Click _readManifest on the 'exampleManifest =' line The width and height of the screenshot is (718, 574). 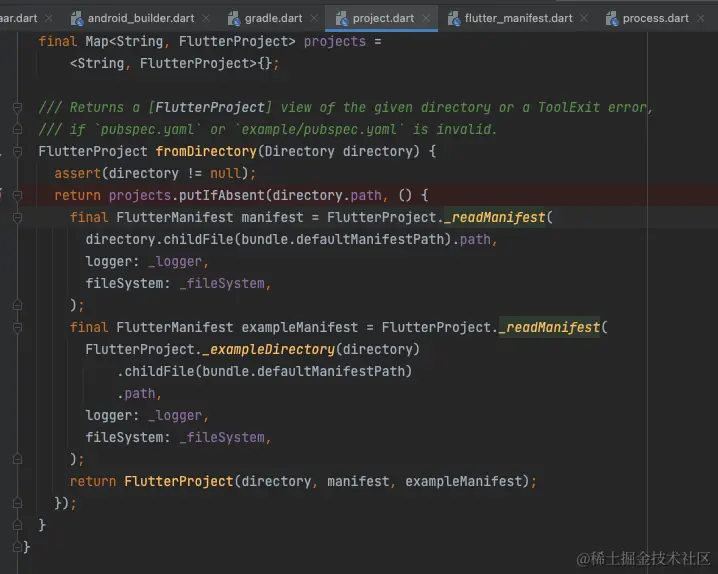(549, 327)
